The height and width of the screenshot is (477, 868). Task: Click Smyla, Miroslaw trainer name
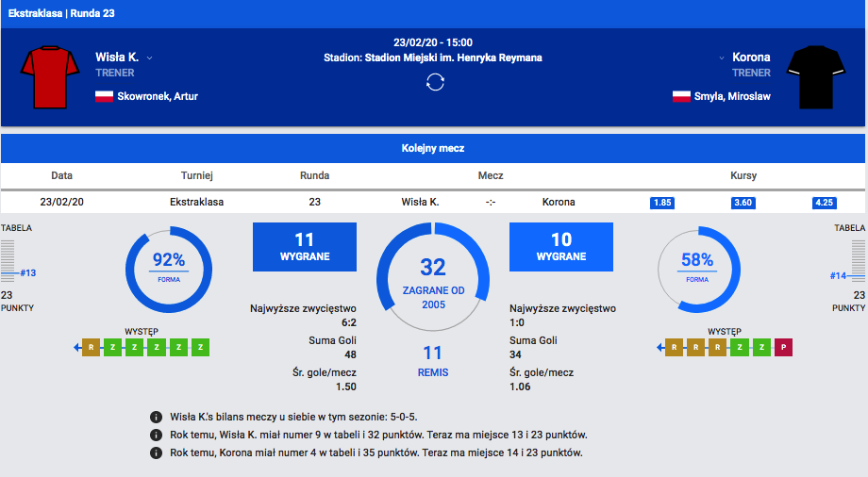(x=732, y=96)
